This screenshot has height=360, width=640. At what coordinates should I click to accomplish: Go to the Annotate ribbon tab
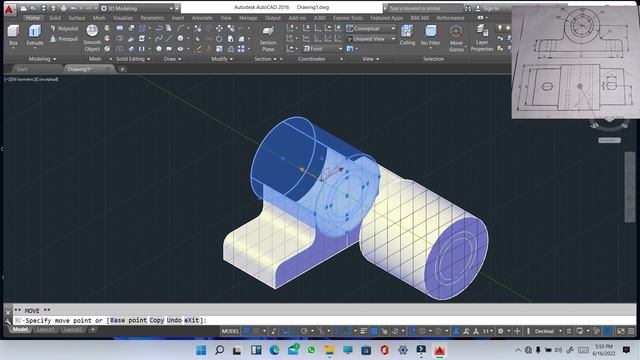click(202, 18)
